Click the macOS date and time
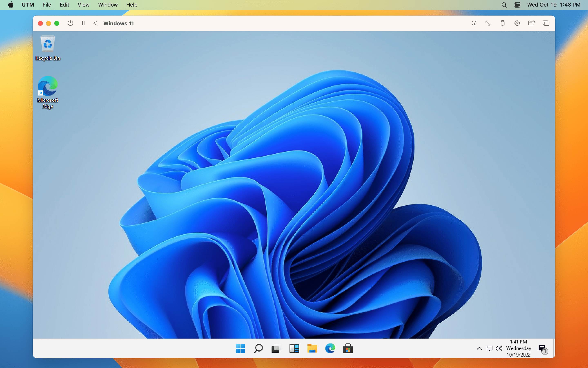This screenshot has width=588, height=368. click(x=553, y=5)
